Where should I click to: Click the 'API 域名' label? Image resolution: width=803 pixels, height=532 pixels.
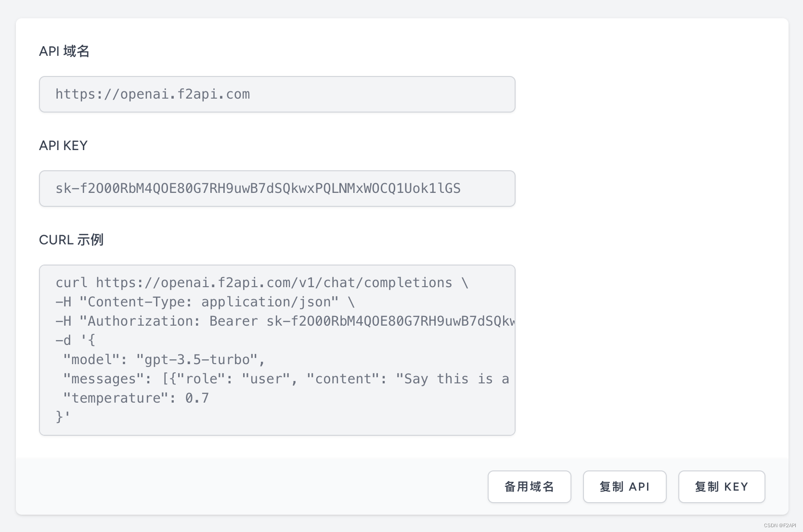click(64, 51)
